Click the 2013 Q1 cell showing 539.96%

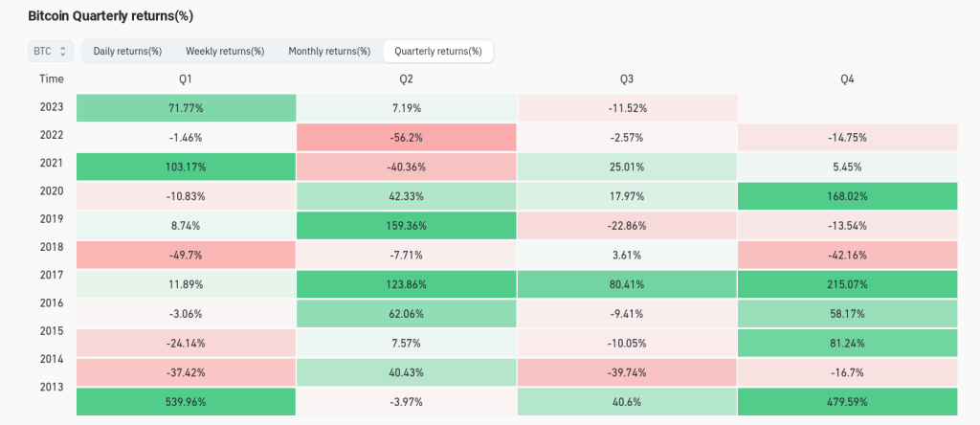click(x=186, y=401)
